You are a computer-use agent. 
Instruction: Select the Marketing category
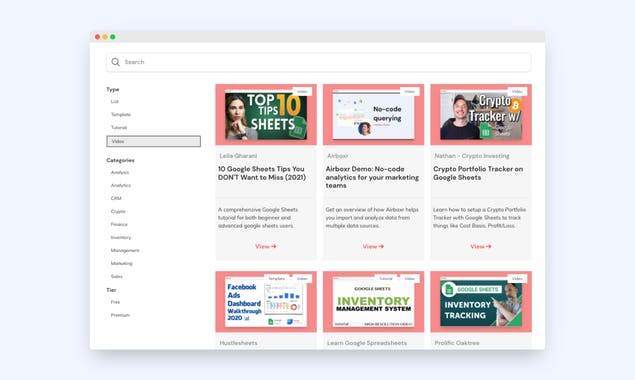tap(121, 263)
